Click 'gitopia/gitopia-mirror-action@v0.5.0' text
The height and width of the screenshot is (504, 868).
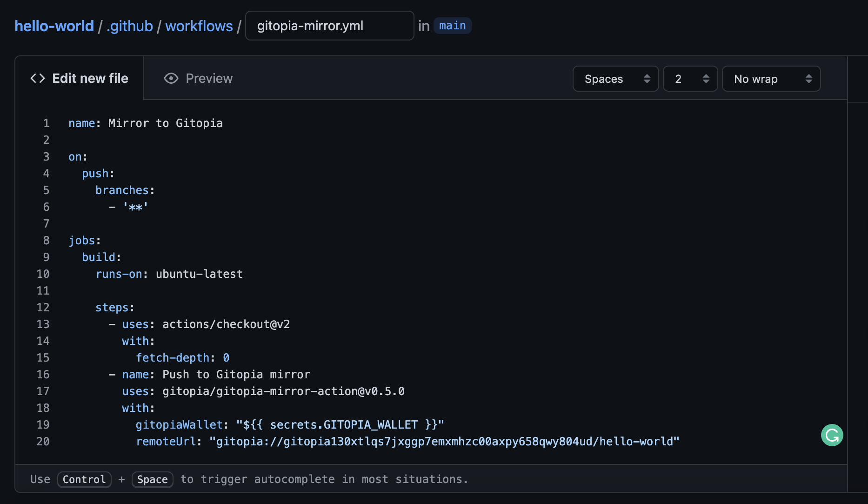click(283, 391)
